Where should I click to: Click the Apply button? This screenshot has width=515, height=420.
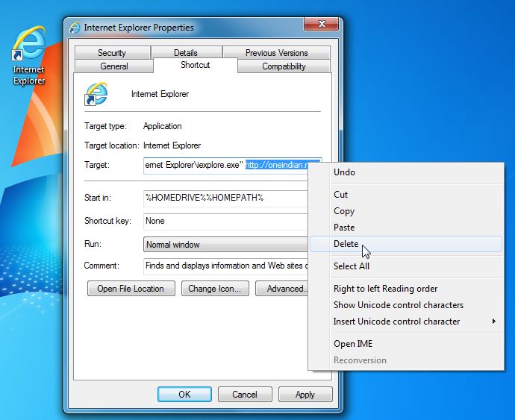pos(305,395)
